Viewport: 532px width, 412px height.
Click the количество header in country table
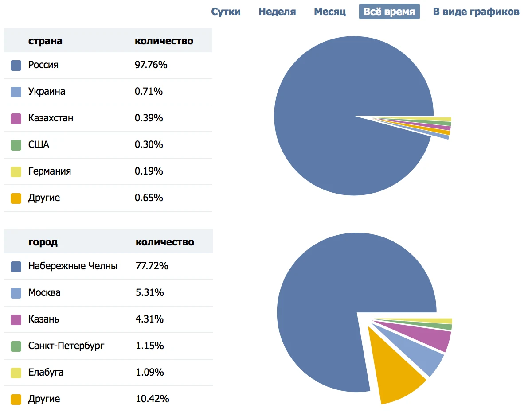(x=164, y=41)
